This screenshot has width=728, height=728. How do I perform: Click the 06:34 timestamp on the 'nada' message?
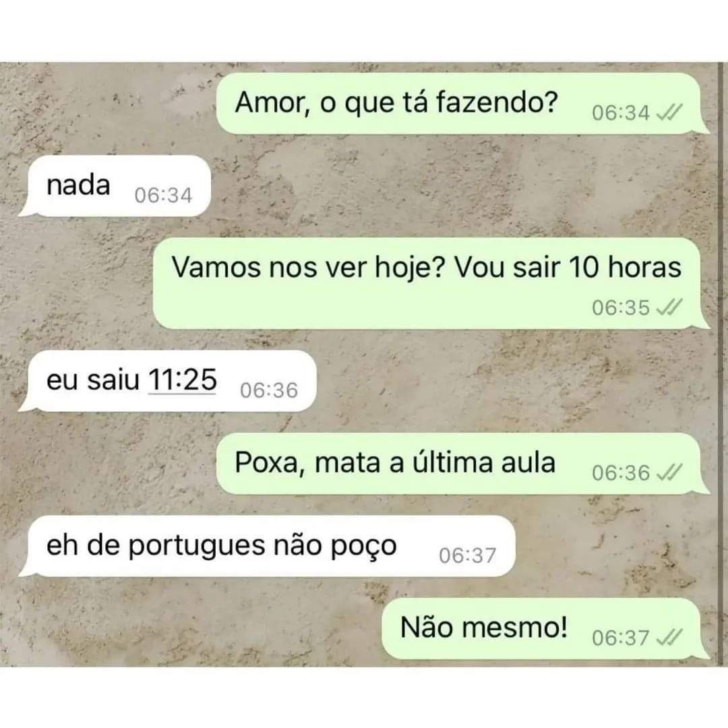(x=163, y=195)
